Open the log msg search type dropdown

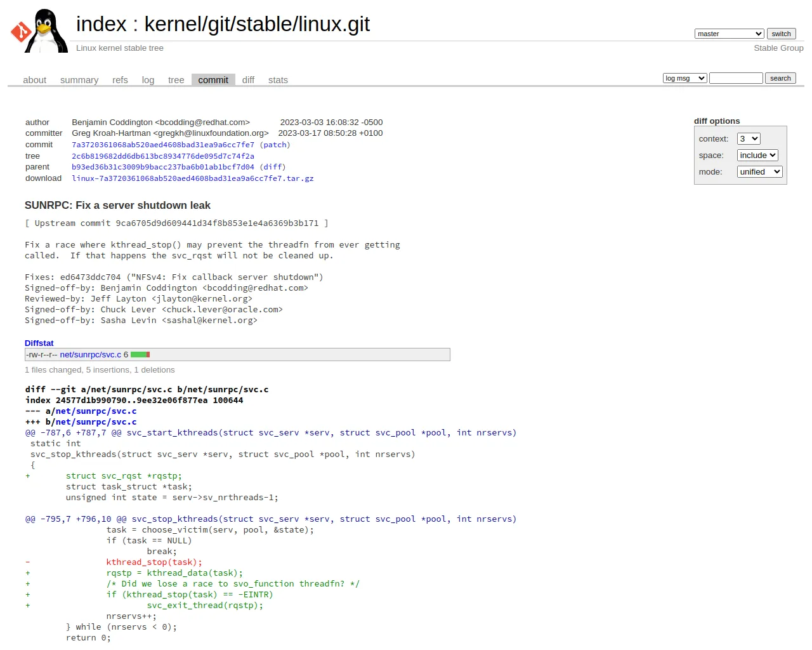684,78
